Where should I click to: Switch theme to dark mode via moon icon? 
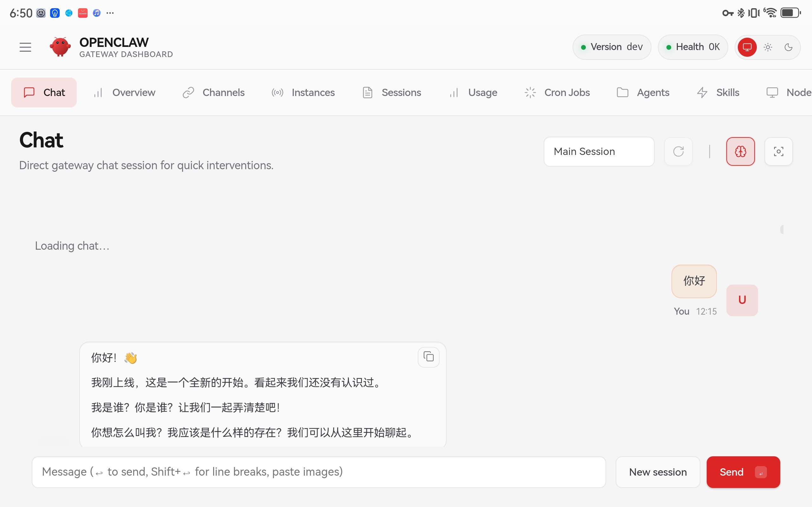(788, 47)
